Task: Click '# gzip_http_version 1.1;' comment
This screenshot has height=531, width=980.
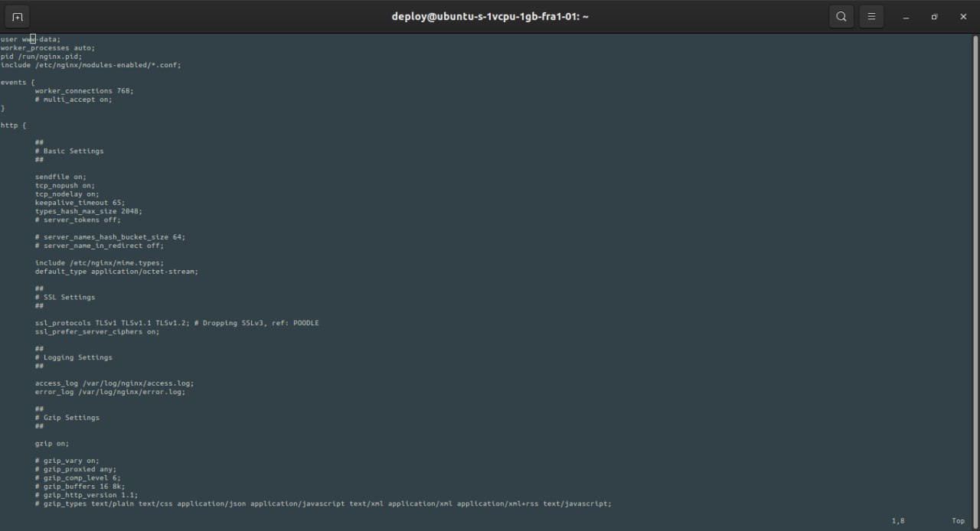Action: pyautogui.click(x=87, y=495)
